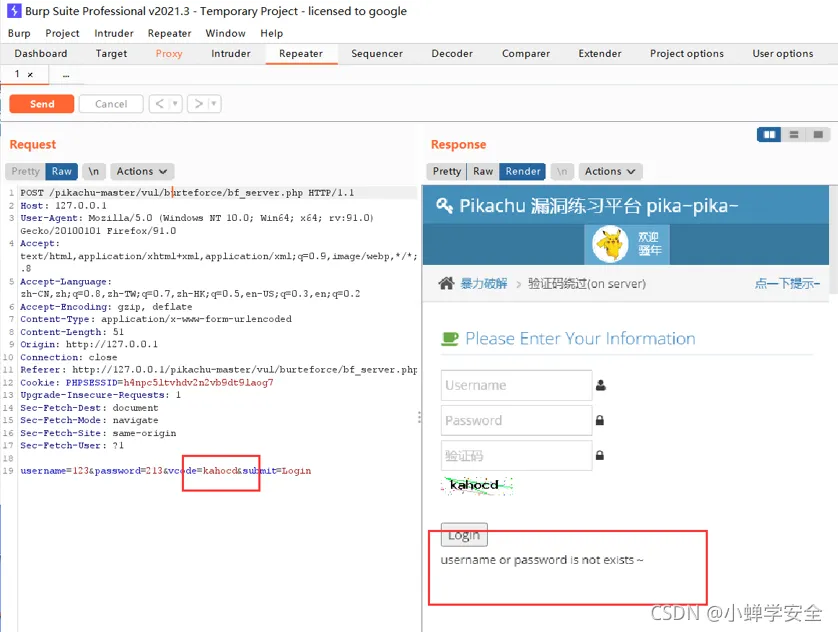Go forward in request history
838x632 pixels.
(198, 104)
